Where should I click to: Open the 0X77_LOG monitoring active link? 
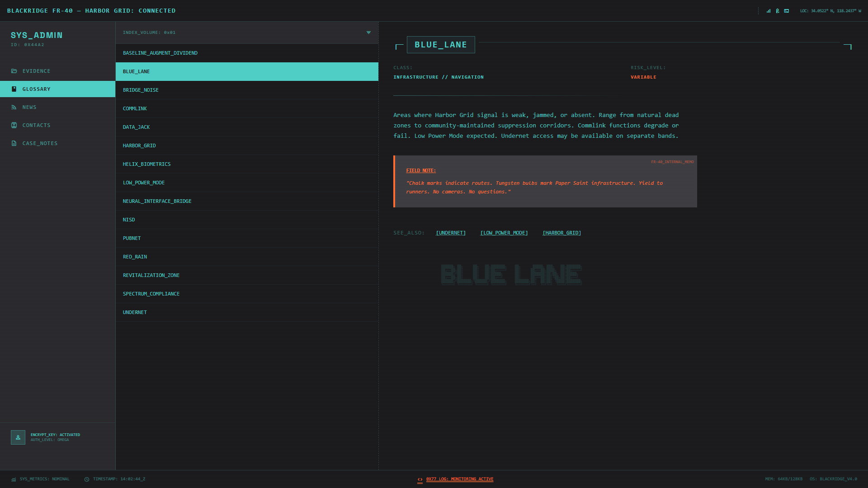[x=460, y=479]
